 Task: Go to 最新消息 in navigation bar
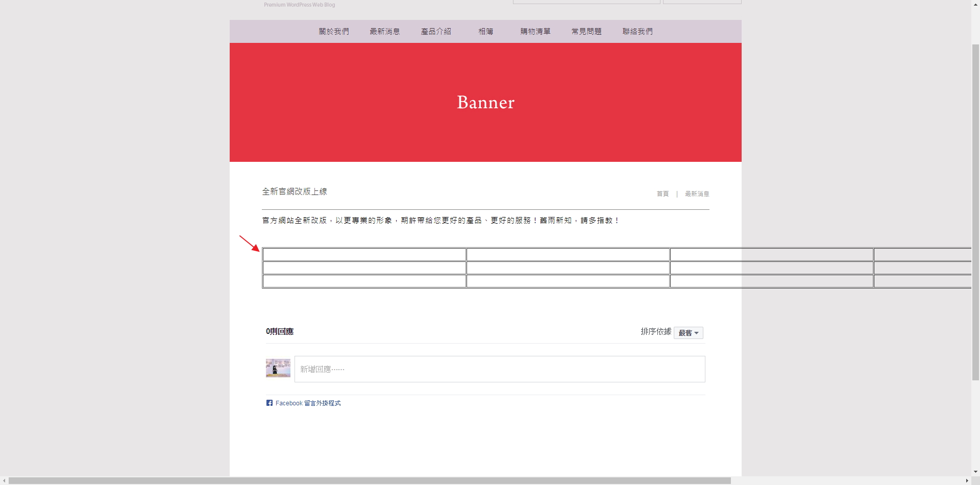point(384,32)
